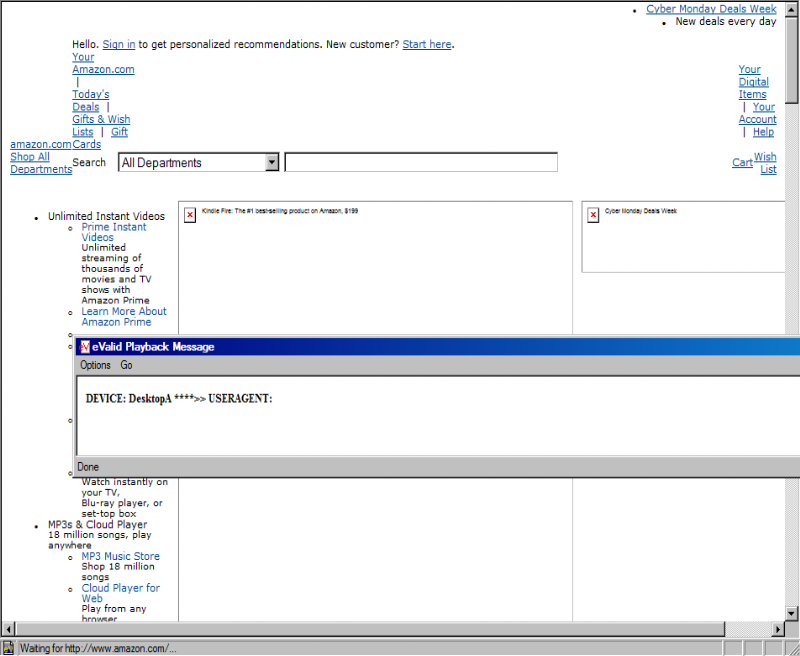This screenshot has height=656, width=800.
Task: Open Your Amazon.com link
Action: 103,63
